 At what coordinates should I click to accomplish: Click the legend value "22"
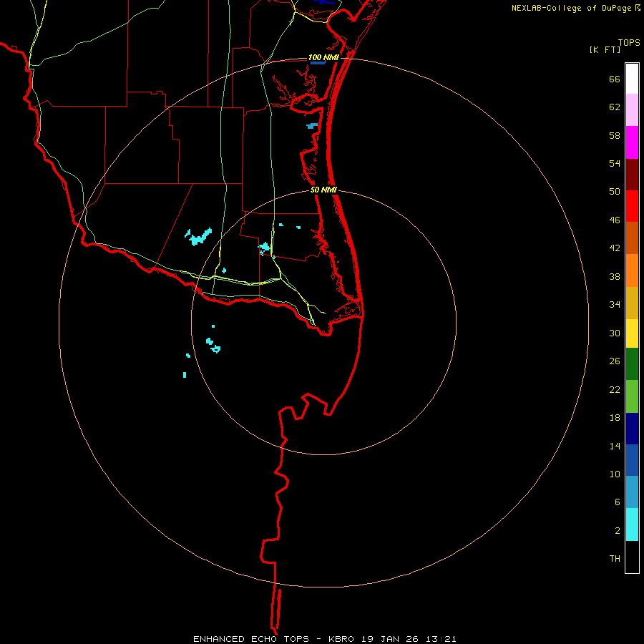(615, 389)
